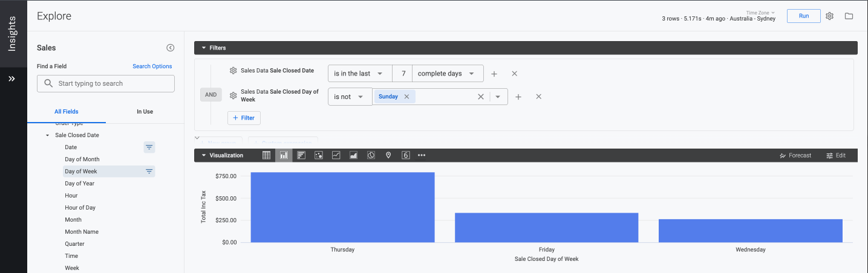Image resolution: width=868 pixels, height=273 pixels.
Task: Select the Column chart visualization icon
Action: coord(284,155)
